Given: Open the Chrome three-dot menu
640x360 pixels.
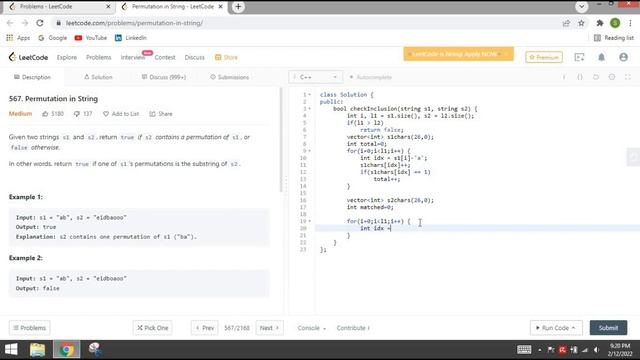Looking at the screenshot, I should (x=630, y=23).
